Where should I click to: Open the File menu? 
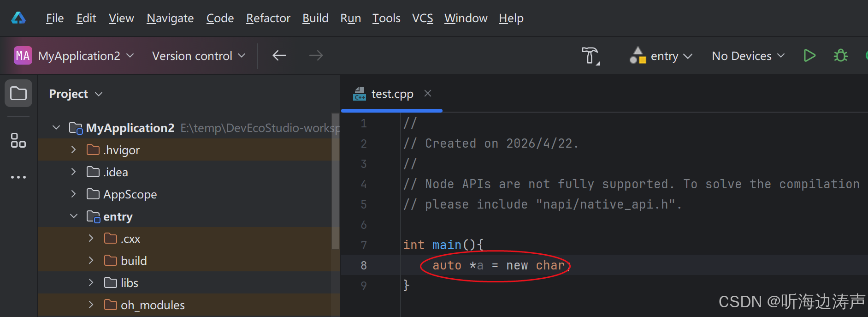(55, 18)
